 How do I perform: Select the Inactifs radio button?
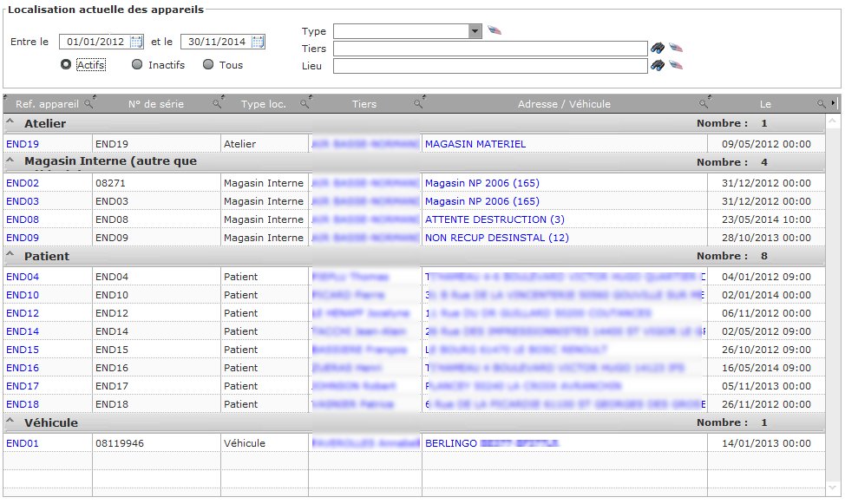tap(137, 65)
